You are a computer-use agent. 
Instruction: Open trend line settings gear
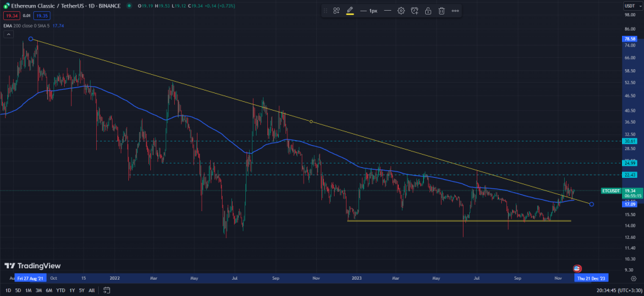[x=401, y=11]
